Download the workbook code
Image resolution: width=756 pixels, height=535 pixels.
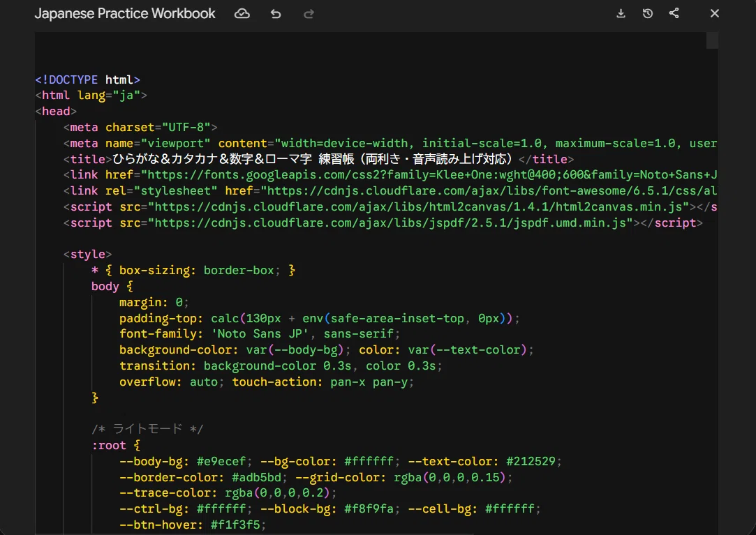coord(621,13)
